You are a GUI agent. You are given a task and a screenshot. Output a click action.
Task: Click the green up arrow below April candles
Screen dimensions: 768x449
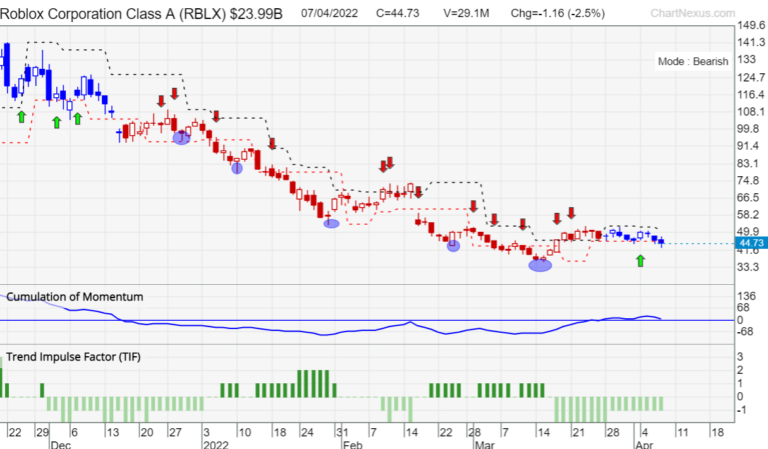click(640, 261)
